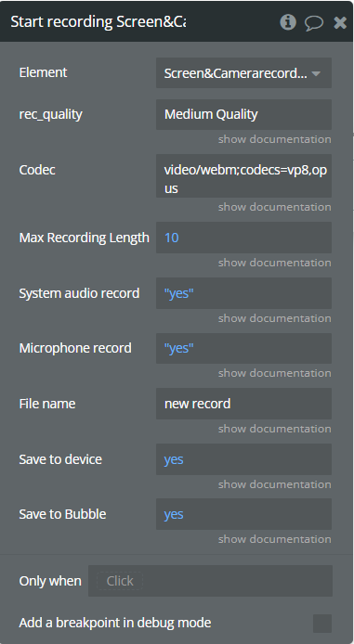Set the Max Recording Length field

coord(243,238)
